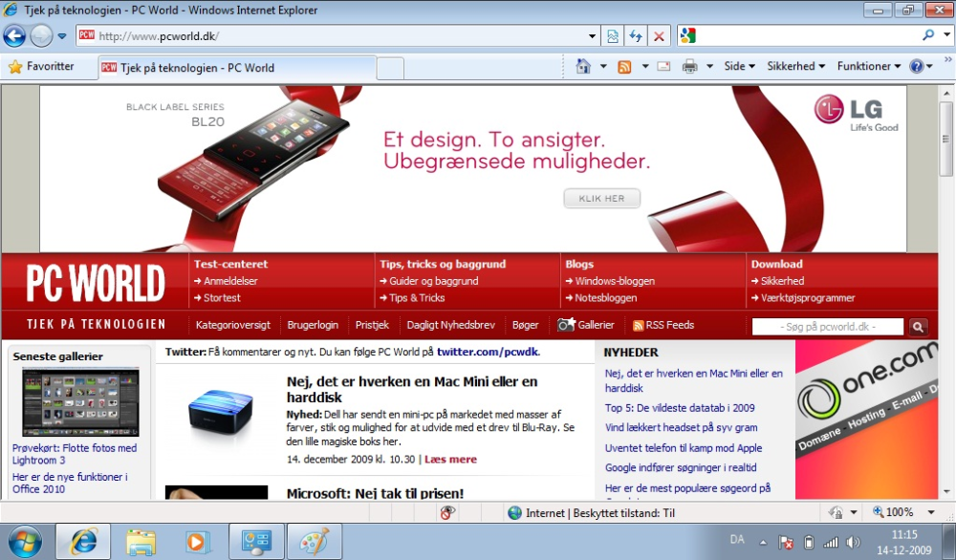
Task: Open Lightroom gallery thumbnail
Action: pyautogui.click(x=80, y=401)
